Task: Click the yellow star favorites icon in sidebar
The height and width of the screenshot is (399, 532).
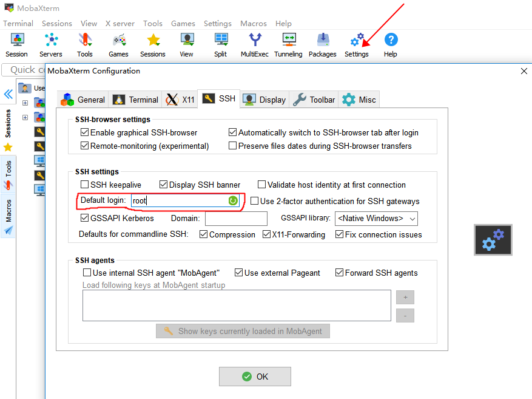Action: [8, 148]
